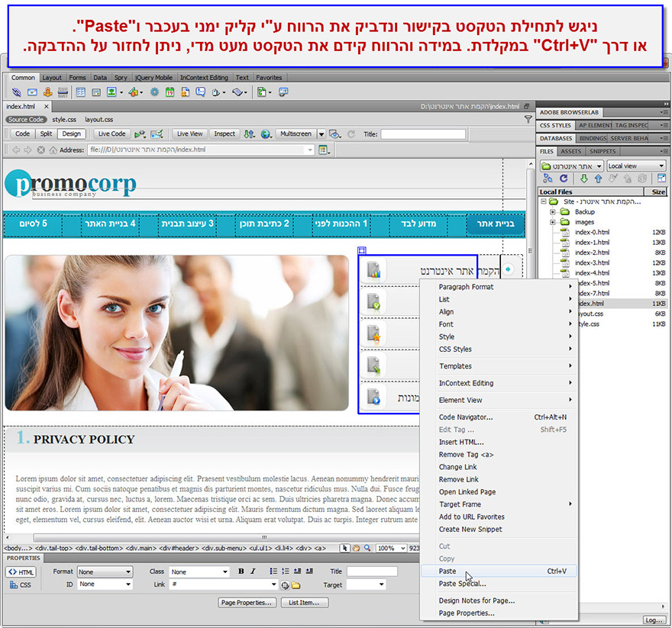Open the Local view dropdown
The image size is (672, 628).
(x=636, y=166)
